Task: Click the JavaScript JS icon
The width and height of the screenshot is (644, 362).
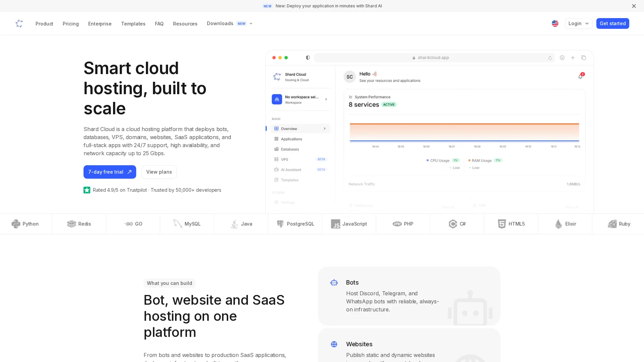Action: click(335, 224)
